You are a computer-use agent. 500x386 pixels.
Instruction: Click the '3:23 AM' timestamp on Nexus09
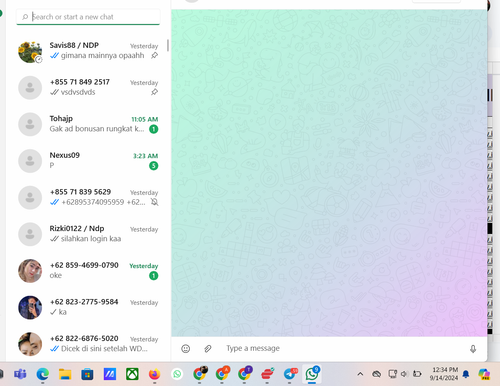pyautogui.click(x=145, y=156)
